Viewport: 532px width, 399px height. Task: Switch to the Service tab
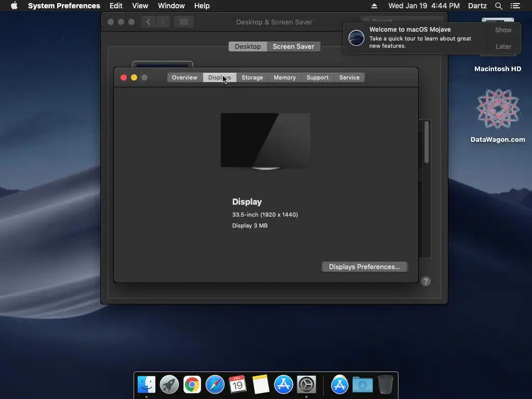[350, 78]
